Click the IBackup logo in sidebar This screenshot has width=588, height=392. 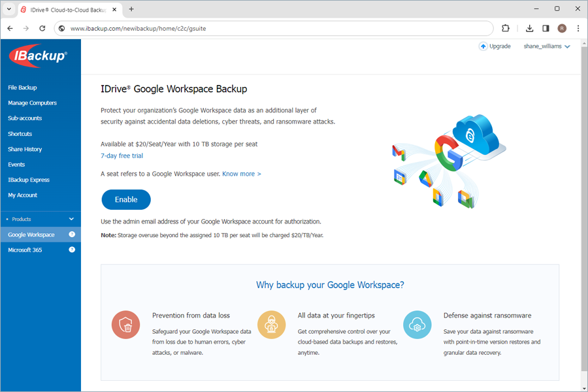point(39,56)
